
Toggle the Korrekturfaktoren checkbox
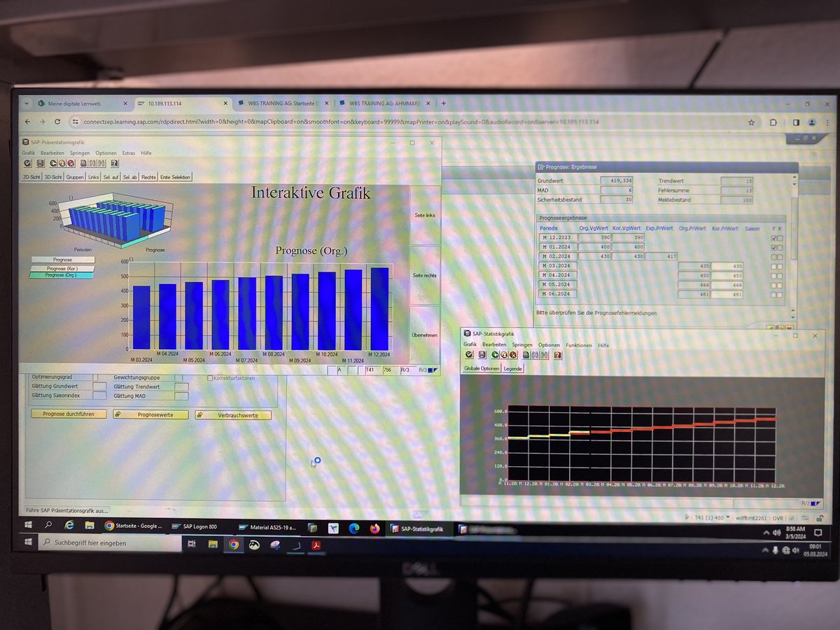(x=210, y=378)
